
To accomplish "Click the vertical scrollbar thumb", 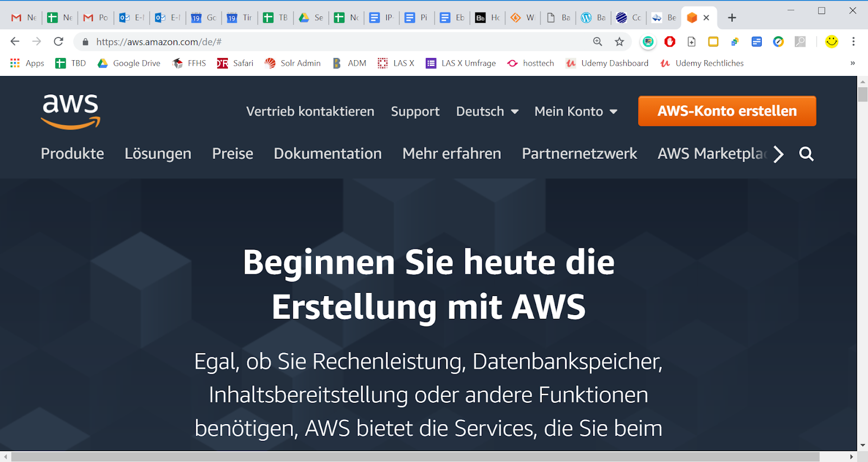I will 863,94.
